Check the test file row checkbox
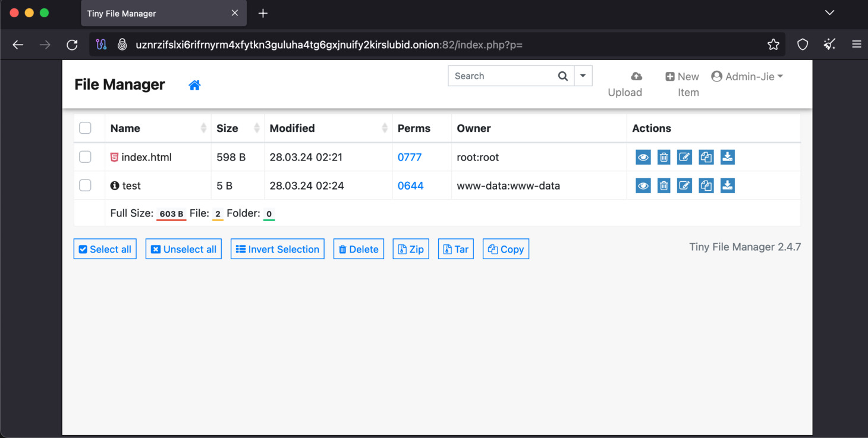The width and height of the screenshot is (868, 438). click(x=85, y=185)
